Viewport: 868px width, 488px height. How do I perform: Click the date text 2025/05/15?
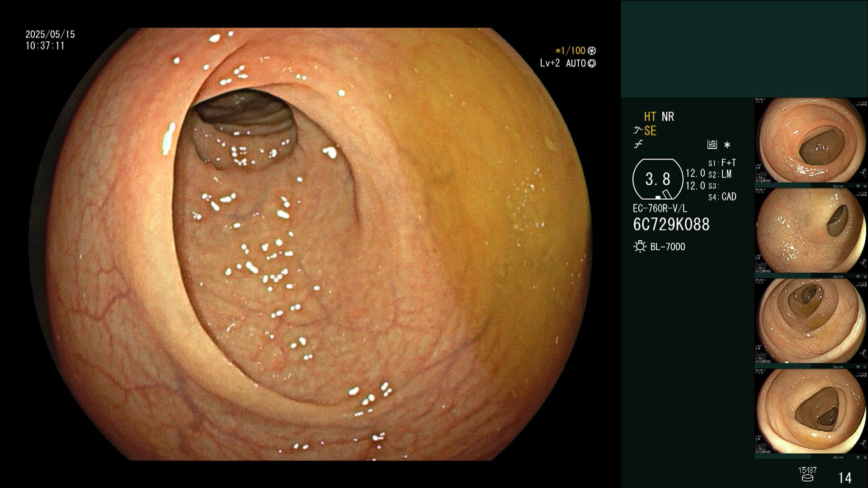coord(50,34)
